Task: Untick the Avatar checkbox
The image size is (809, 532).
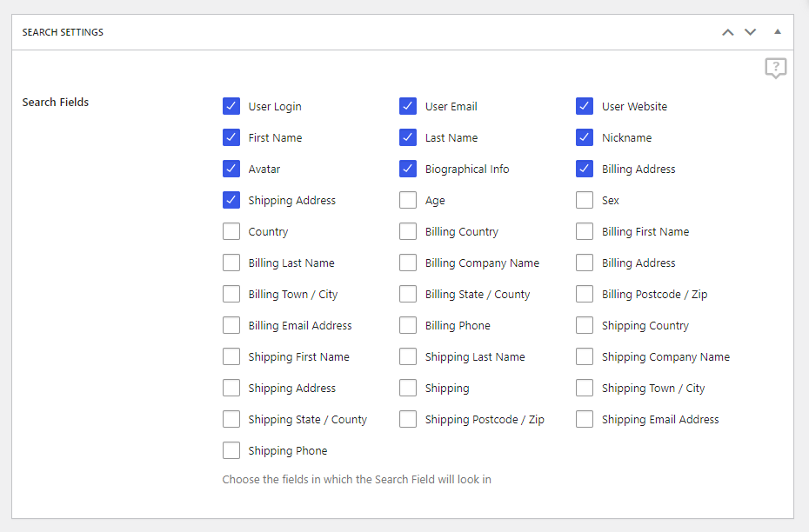Action: tap(231, 169)
